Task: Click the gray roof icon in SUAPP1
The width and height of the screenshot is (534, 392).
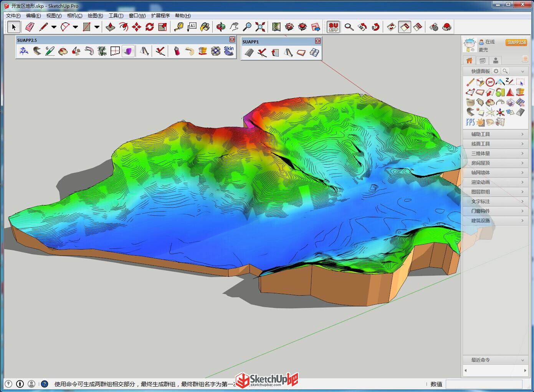Action: (x=249, y=53)
